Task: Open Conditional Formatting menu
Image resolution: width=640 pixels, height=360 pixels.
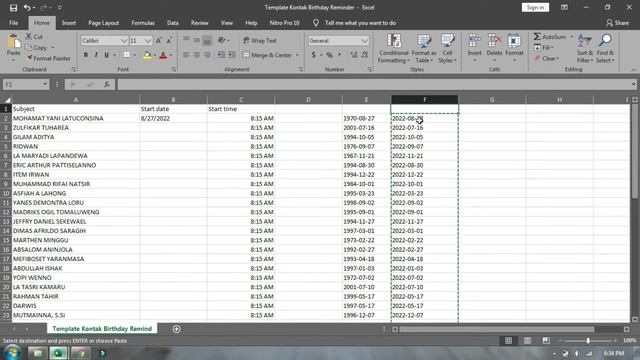Action: 393,49
